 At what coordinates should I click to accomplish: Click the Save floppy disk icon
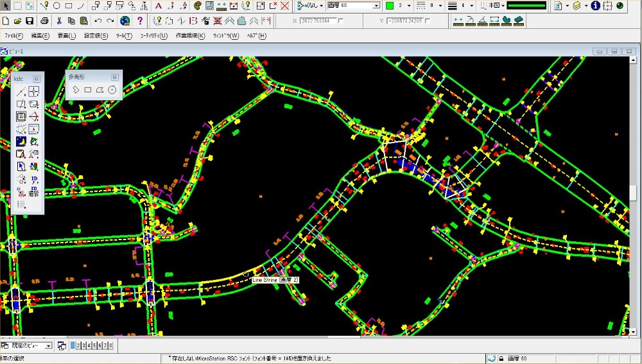tap(29, 21)
